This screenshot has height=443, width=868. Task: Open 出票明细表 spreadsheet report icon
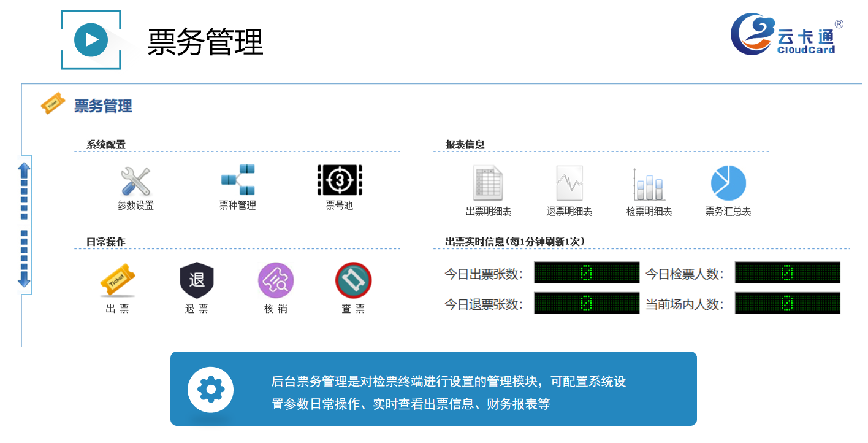tap(488, 183)
